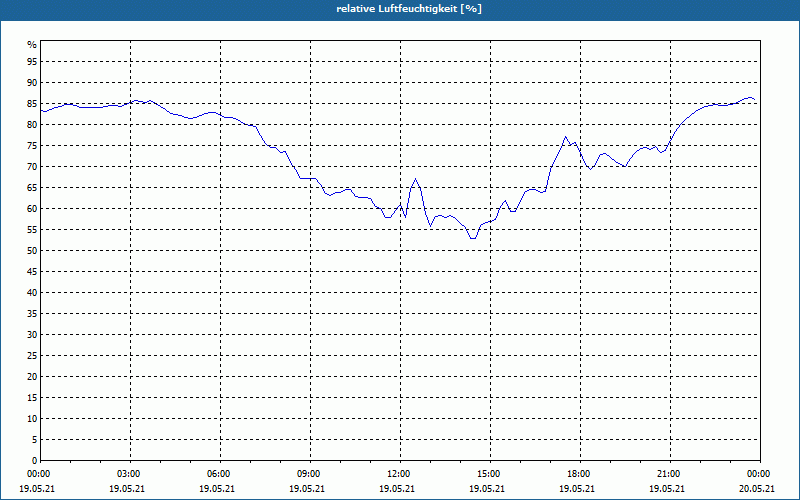Click y-axis tick label '65'

32,188
